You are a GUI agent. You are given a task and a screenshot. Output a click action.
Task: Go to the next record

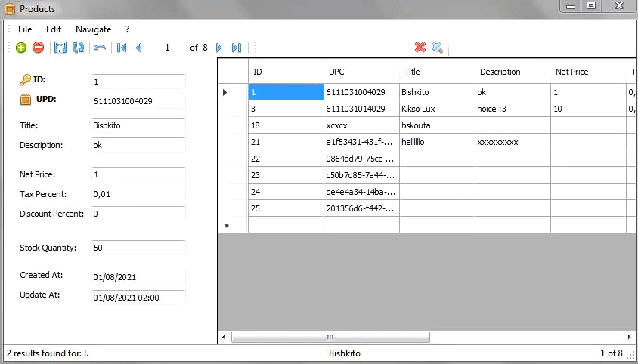point(219,48)
